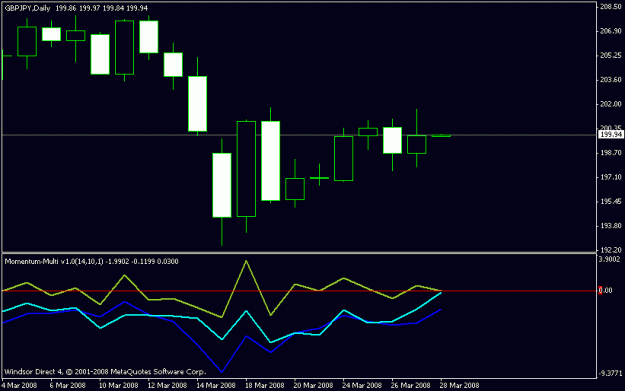Click the 205.25 price scale label

[611, 55]
